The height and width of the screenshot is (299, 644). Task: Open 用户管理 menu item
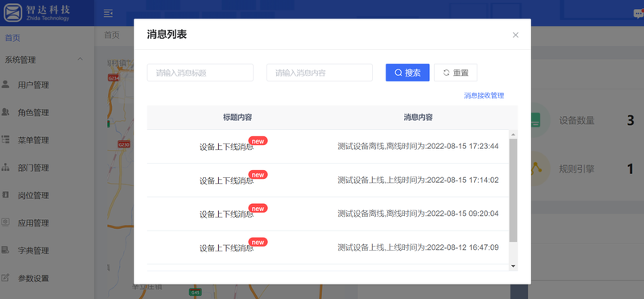pos(33,85)
